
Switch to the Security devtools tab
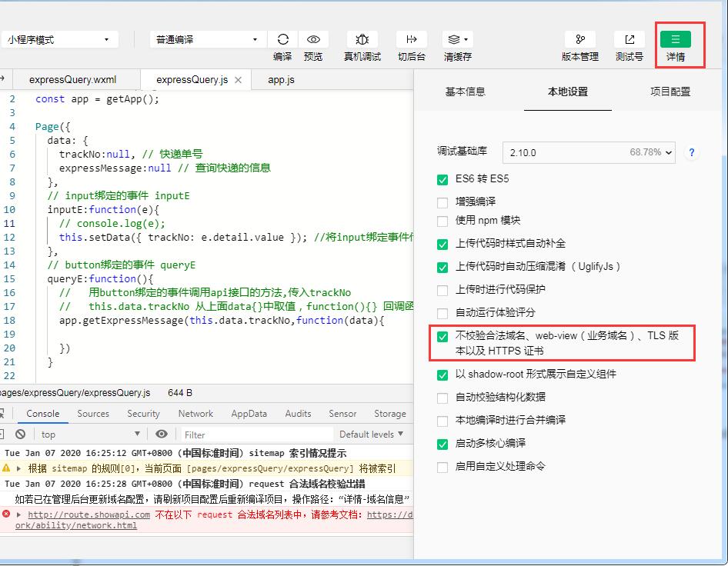[x=143, y=414]
